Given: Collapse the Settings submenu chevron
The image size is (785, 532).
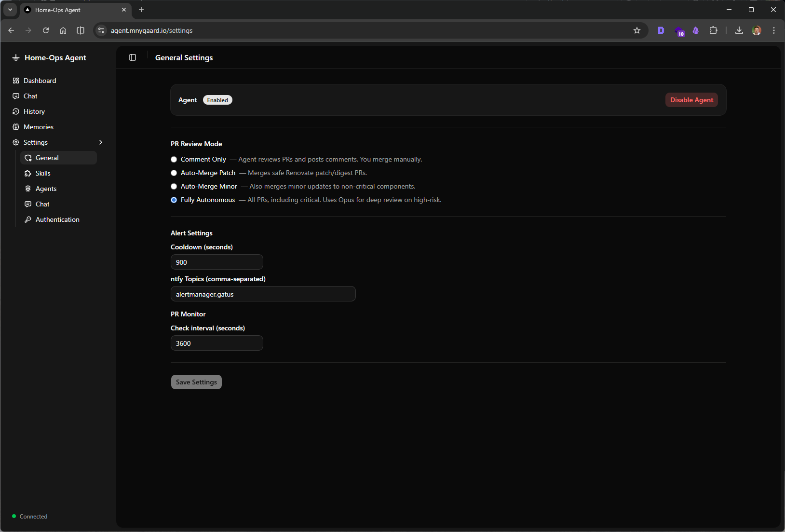Looking at the screenshot, I should point(101,142).
